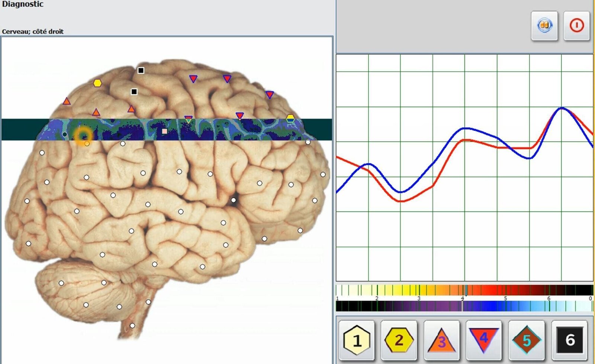Click the topmost black square marker on brain
Viewport: 595px width, 364px height.
(x=141, y=70)
